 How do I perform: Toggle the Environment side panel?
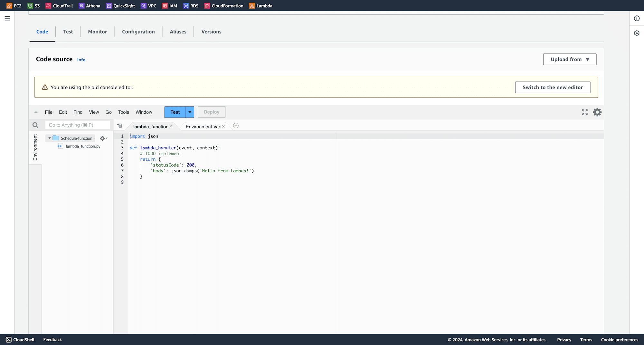coord(35,148)
